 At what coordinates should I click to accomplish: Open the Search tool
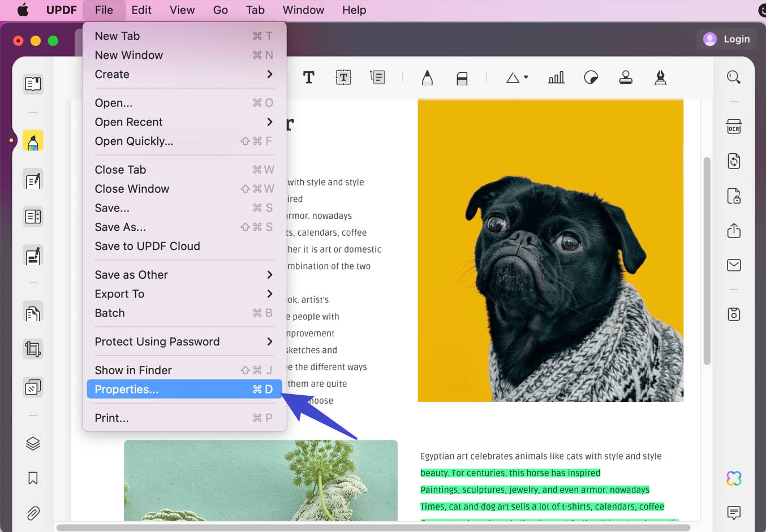coord(734,77)
